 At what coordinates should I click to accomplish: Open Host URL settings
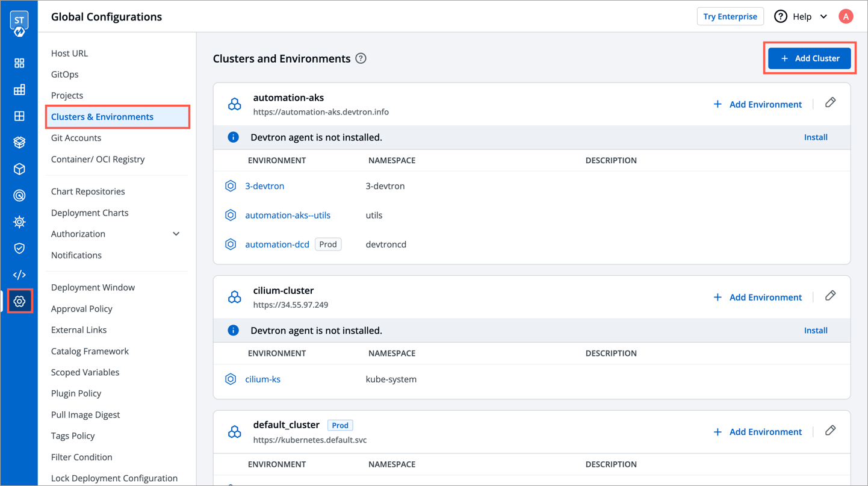[69, 53]
